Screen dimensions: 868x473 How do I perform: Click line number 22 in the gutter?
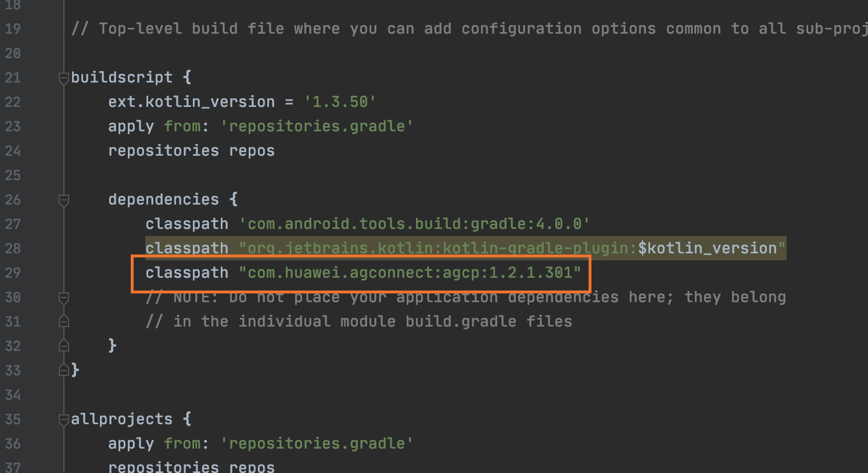pos(13,102)
